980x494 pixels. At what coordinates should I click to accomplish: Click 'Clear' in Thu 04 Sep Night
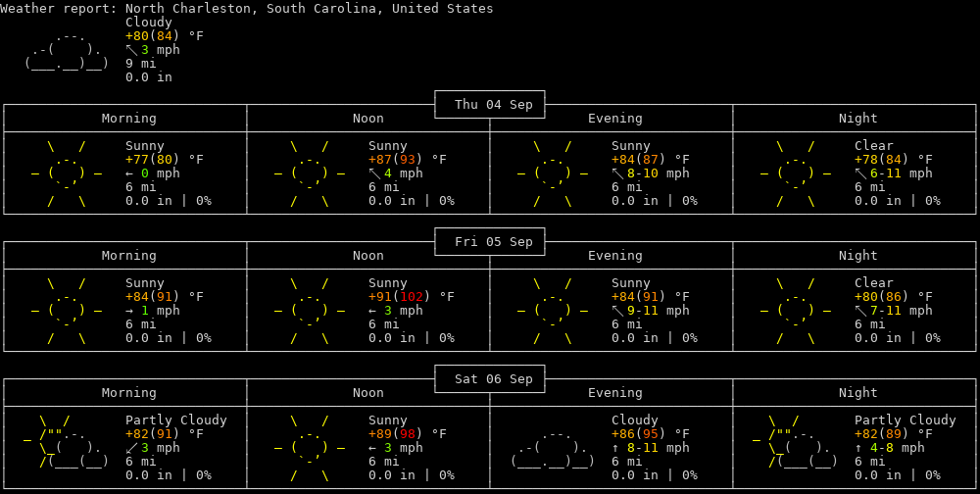(874, 146)
